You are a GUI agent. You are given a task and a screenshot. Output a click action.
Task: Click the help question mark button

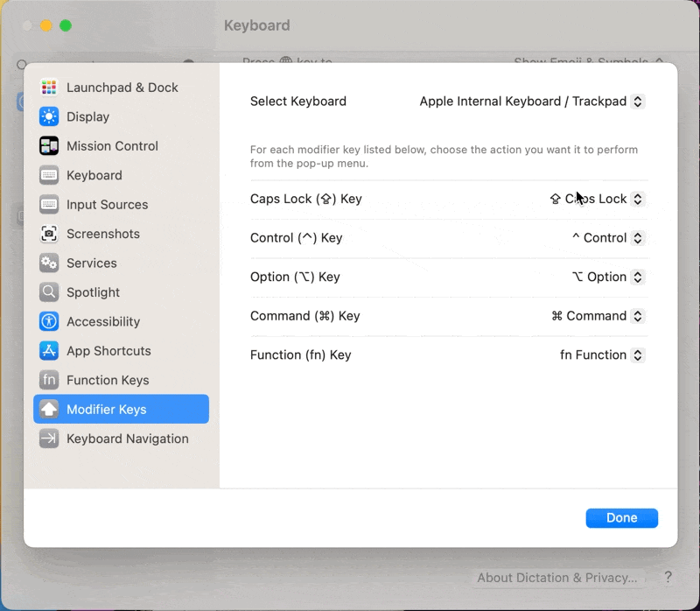point(668,577)
